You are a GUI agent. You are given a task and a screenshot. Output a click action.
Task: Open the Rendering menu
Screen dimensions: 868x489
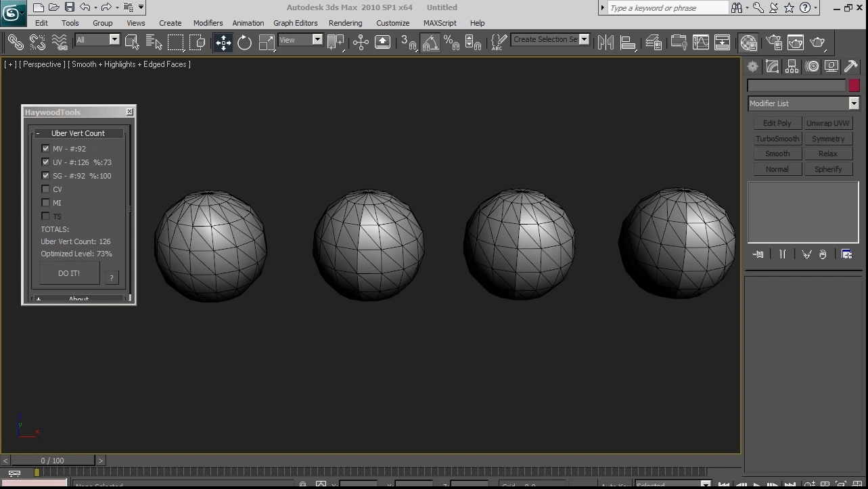[x=345, y=23]
